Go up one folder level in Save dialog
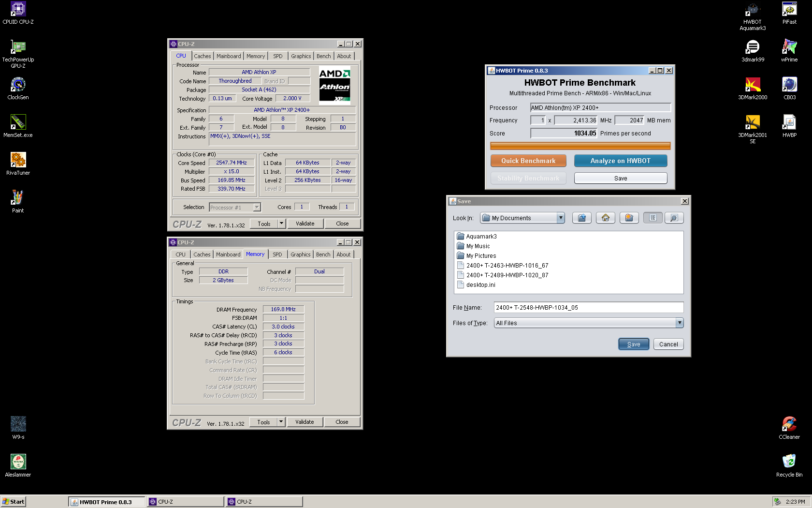The image size is (812, 508). click(582, 218)
